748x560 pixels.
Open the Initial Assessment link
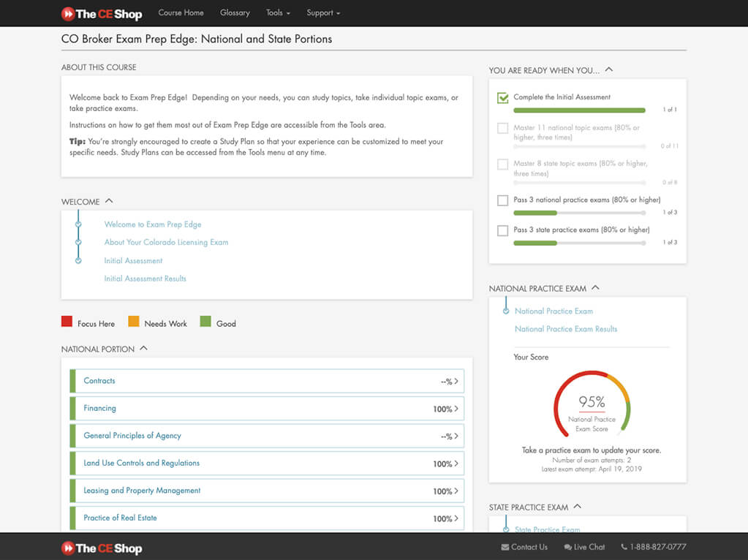click(x=134, y=260)
